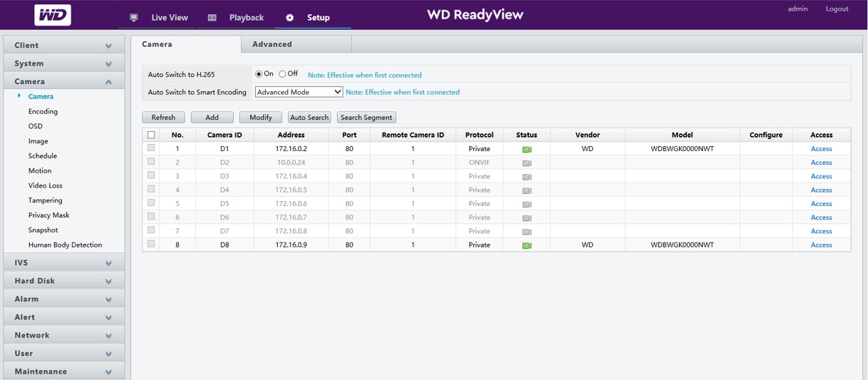Expand the User section
Image resolution: width=868 pixels, height=380 pixels.
[x=64, y=353]
